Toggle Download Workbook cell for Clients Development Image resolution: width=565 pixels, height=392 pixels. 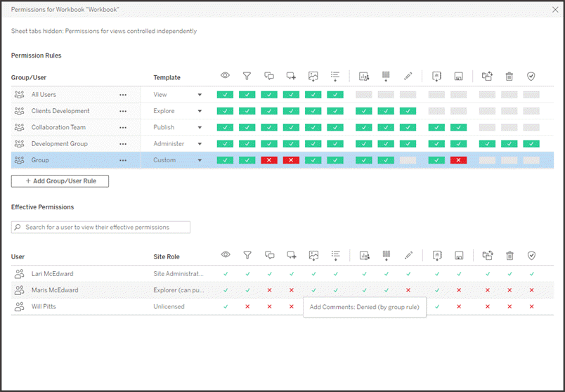pos(436,111)
